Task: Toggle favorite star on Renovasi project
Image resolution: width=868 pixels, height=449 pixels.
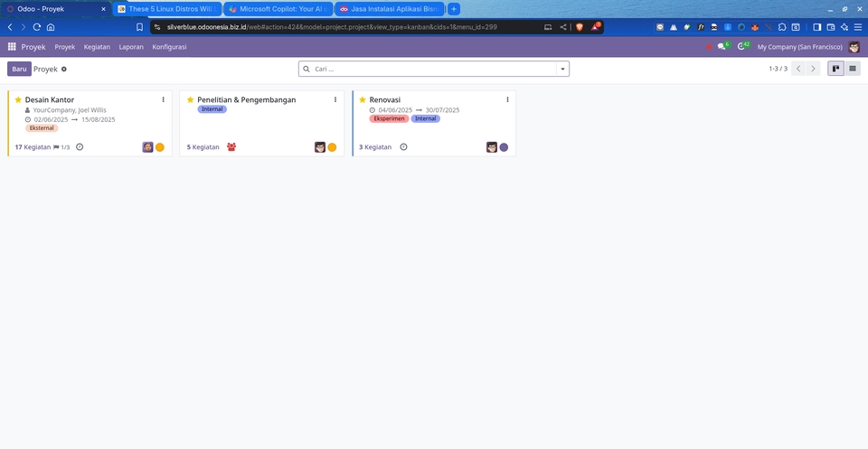Action: click(363, 99)
